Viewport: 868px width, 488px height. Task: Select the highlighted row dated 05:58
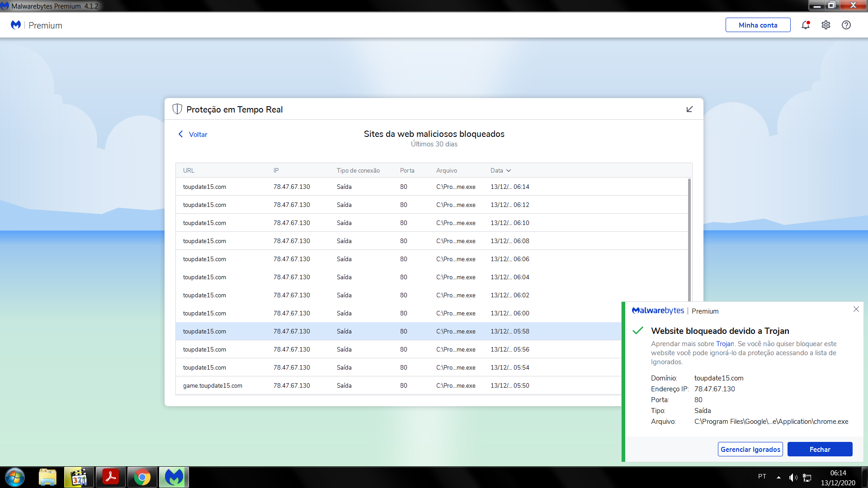coord(399,331)
